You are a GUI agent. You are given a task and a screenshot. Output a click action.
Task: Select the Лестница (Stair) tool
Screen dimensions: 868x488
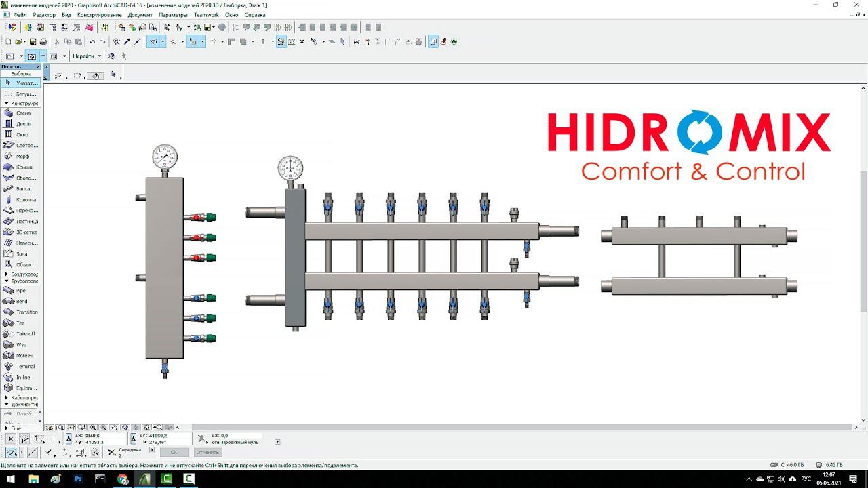[20, 222]
